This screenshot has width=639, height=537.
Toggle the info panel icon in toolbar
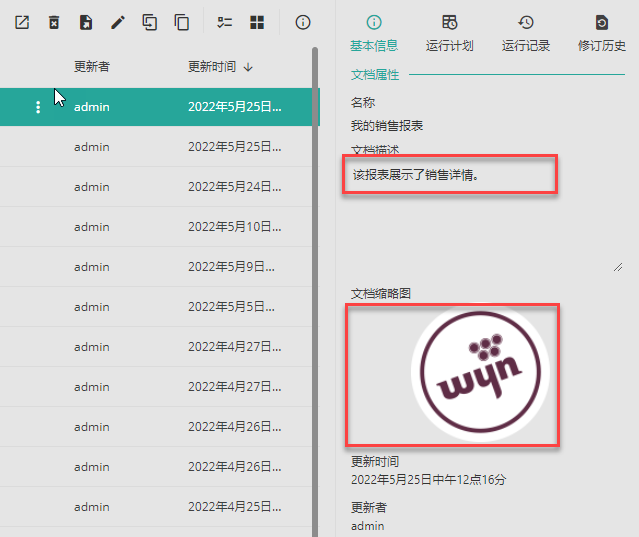(x=302, y=22)
